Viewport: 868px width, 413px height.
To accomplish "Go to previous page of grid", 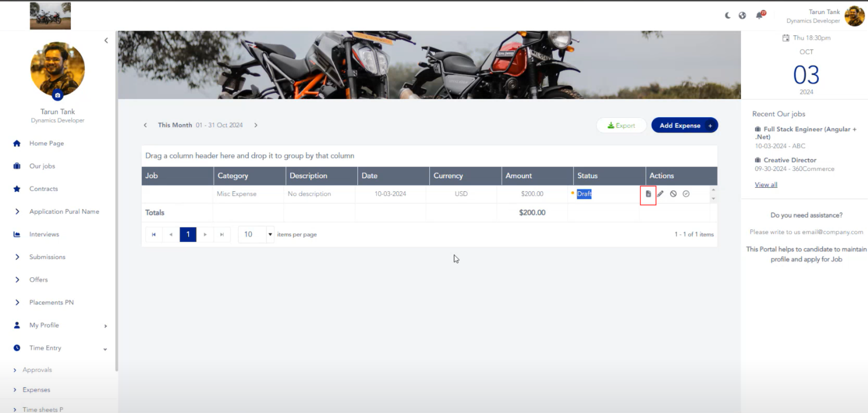I will pyautogui.click(x=171, y=234).
